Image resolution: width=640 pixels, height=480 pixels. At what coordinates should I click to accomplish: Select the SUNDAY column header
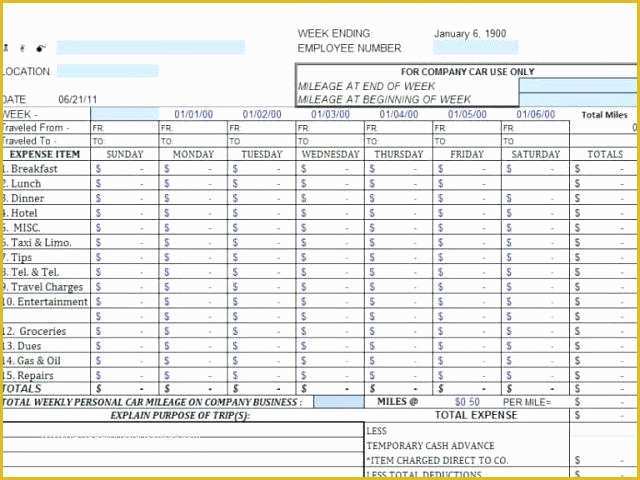tap(124, 154)
